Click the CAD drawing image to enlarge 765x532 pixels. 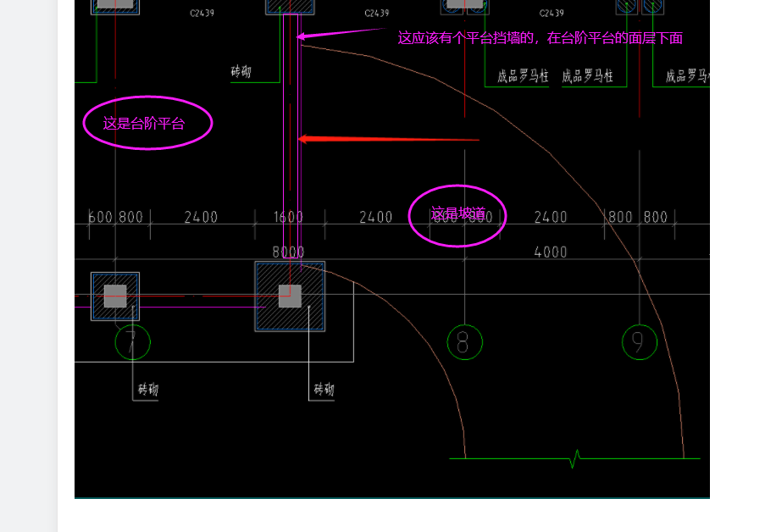[392, 249]
